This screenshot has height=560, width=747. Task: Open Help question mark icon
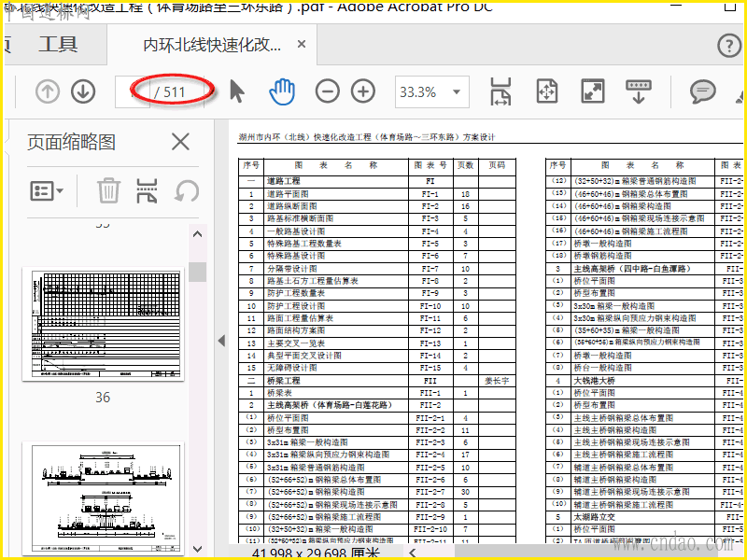click(x=729, y=46)
